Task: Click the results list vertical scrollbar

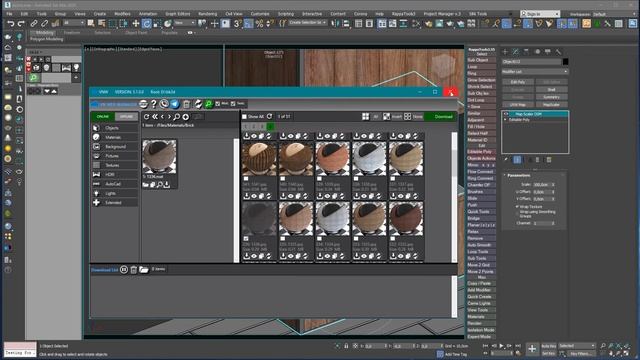Action: point(454,197)
